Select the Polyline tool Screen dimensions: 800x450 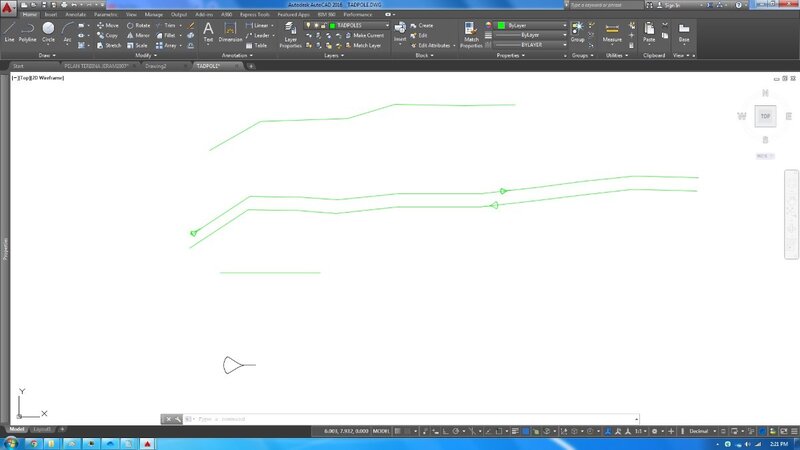point(28,32)
